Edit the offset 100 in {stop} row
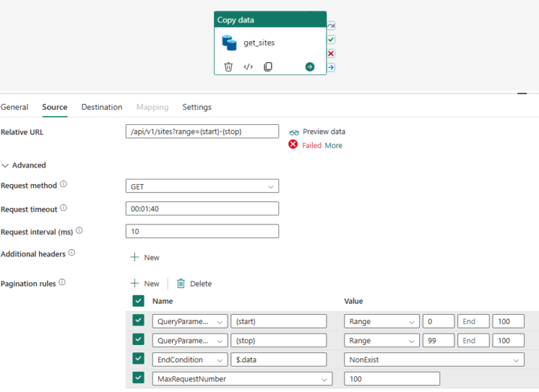539x392 pixels. pos(508,341)
